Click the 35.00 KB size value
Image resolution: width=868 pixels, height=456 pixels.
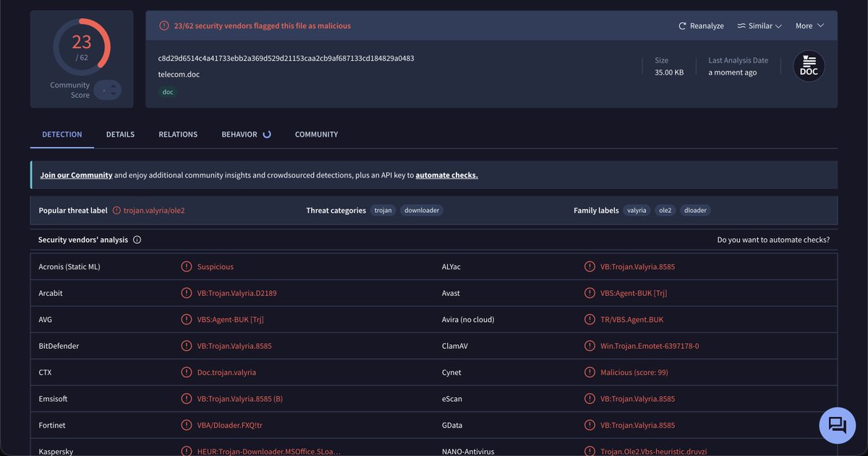point(669,72)
